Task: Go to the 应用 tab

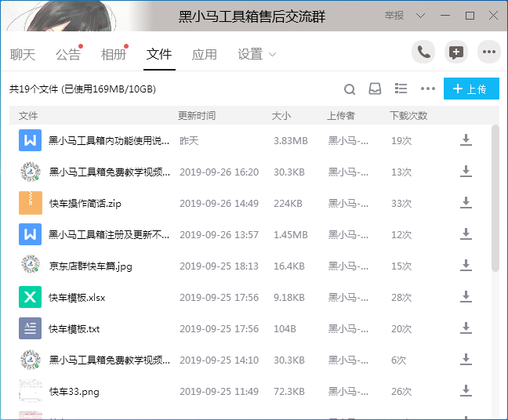Action: (x=205, y=54)
